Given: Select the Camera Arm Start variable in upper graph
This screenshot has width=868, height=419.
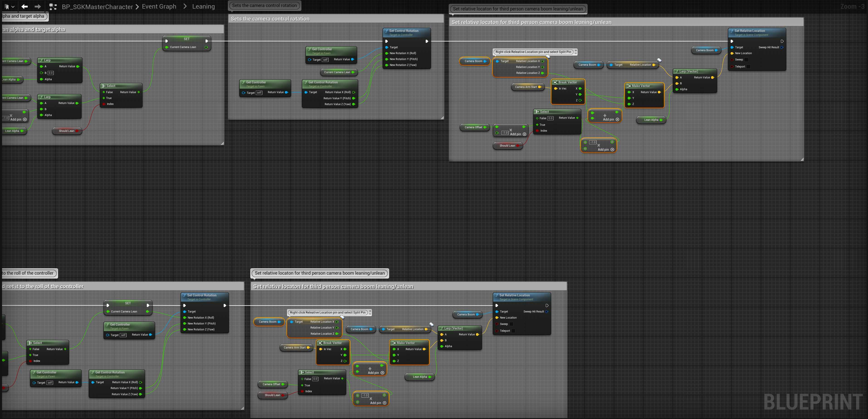Looking at the screenshot, I should (x=526, y=87).
